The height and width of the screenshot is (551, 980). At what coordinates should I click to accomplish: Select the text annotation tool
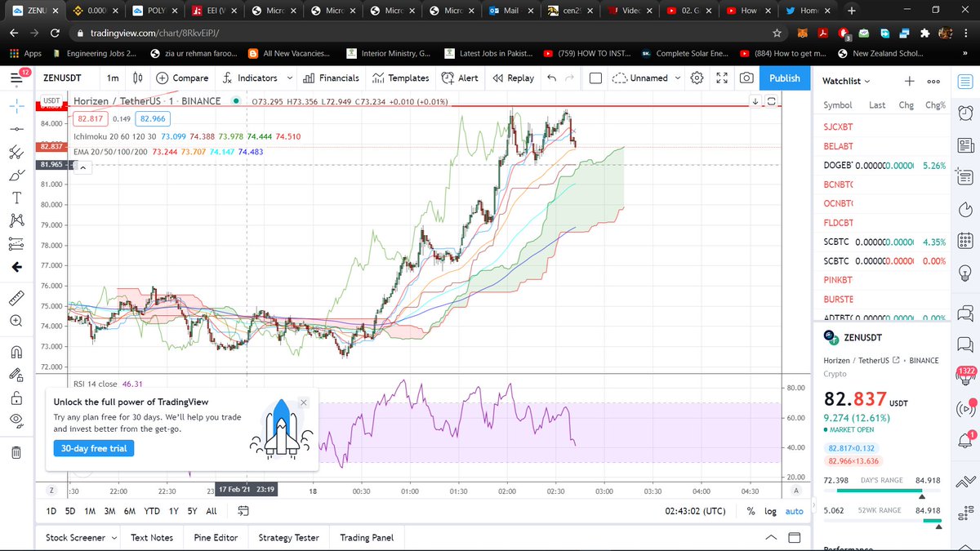tap(16, 198)
